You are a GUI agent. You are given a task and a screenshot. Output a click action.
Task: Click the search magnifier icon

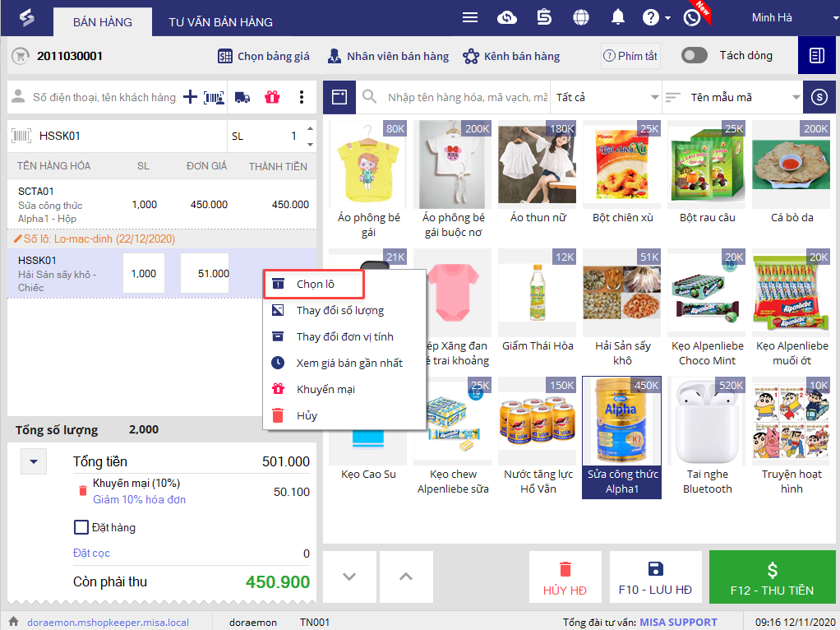click(369, 96)
